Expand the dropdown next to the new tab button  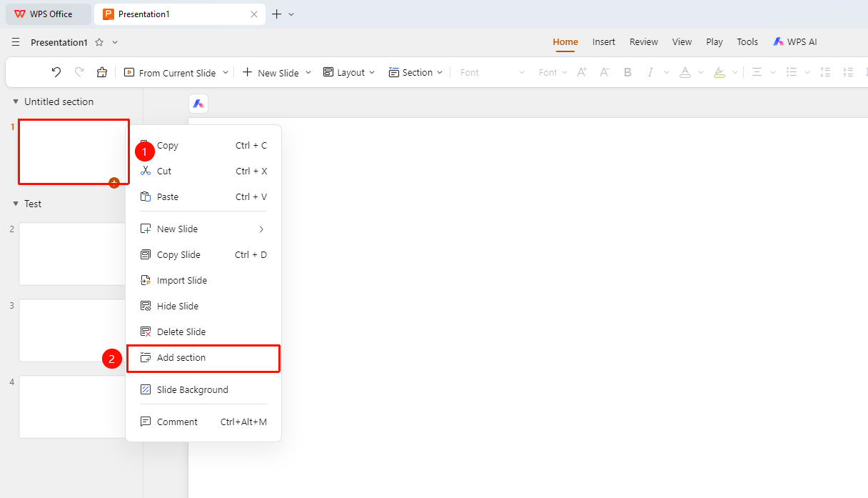tap(291, 14)
